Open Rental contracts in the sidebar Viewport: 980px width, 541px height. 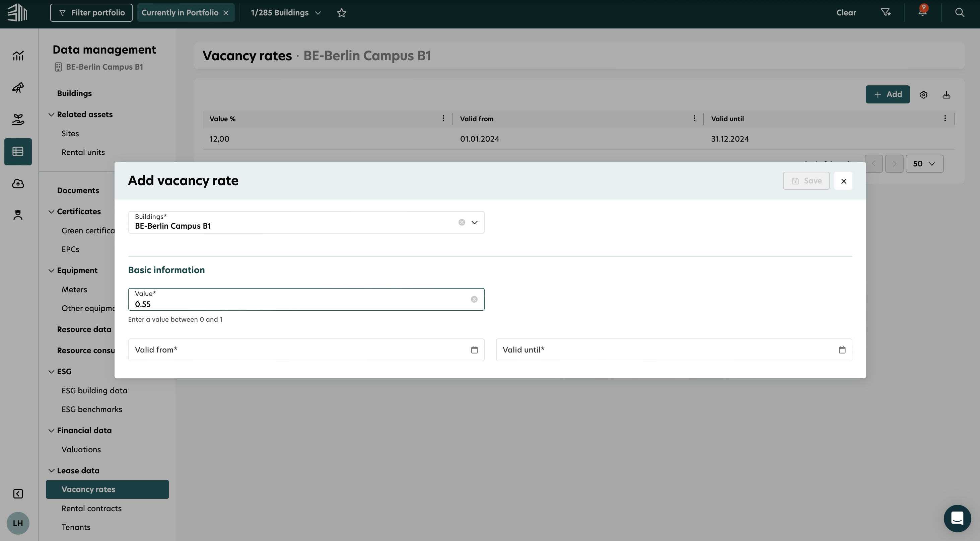tap(92, 508)
